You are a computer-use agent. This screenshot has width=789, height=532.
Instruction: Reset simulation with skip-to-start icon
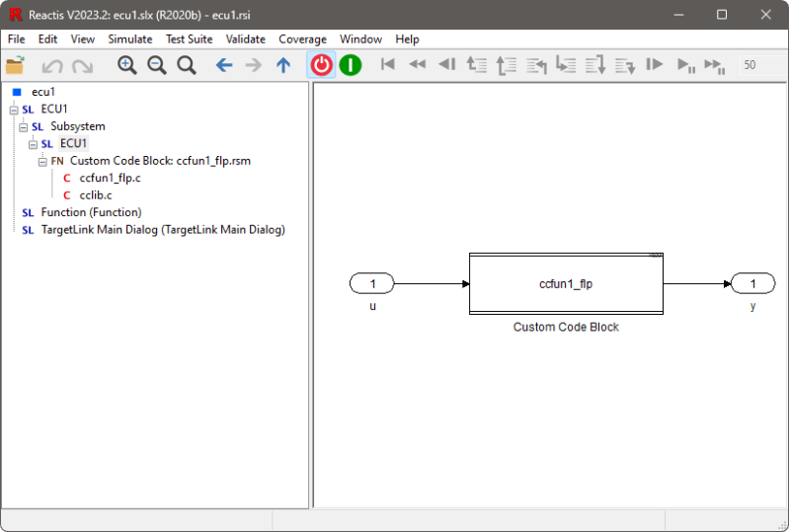[x=387, y=64]
